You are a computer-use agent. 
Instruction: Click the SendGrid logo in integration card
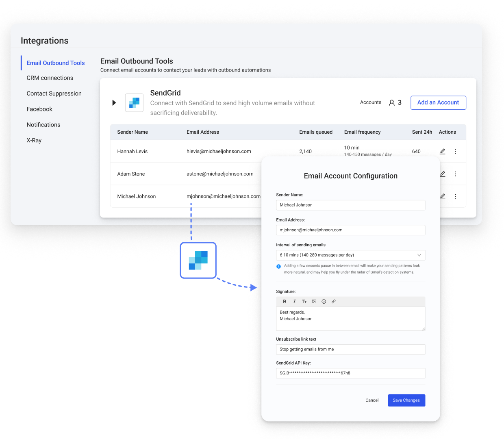point(134,103)
